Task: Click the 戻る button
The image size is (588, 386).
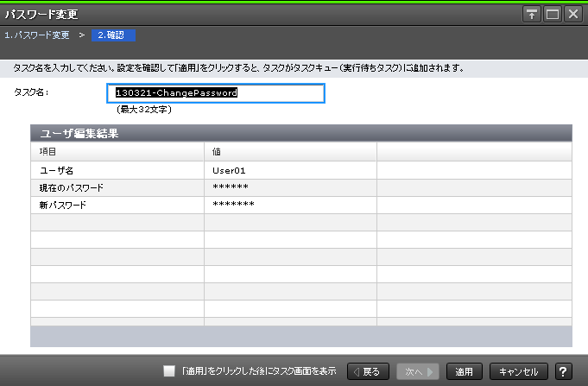Action: coord(368,371)
